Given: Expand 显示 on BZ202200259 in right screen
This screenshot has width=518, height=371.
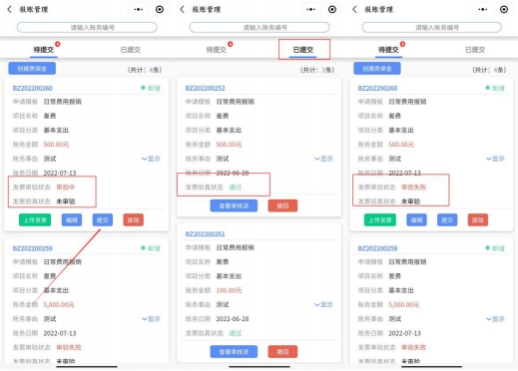Looking at the screenshot, I should pos(495,319).
